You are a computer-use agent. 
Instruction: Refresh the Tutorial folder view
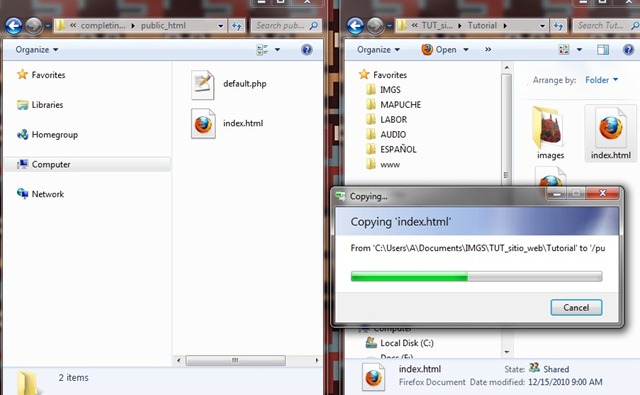coord(558,26)
